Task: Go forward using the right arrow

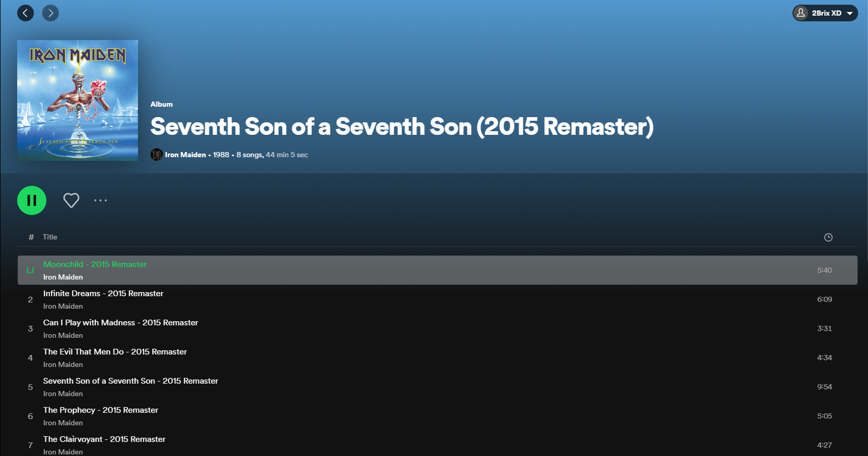Action: tap(51, 13)
